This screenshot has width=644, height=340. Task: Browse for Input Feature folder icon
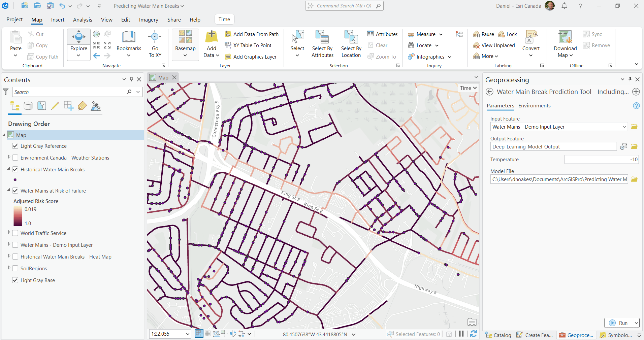634,127
